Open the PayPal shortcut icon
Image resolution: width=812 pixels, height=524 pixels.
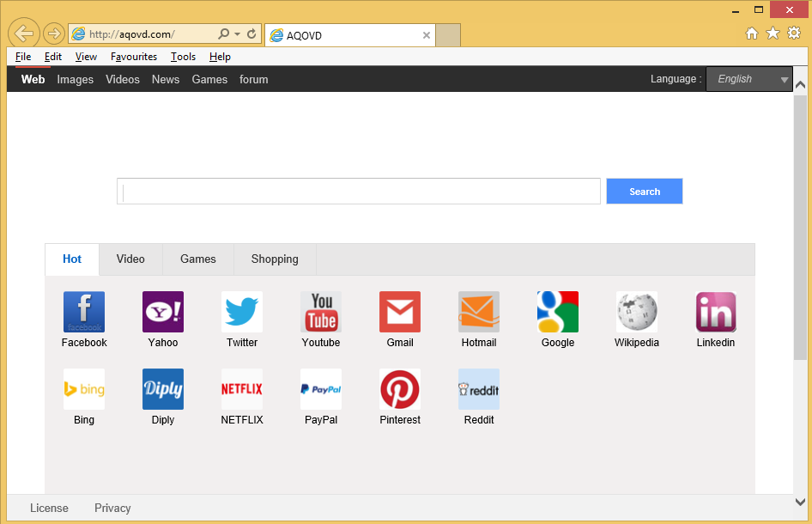click(x=321, y=389)
